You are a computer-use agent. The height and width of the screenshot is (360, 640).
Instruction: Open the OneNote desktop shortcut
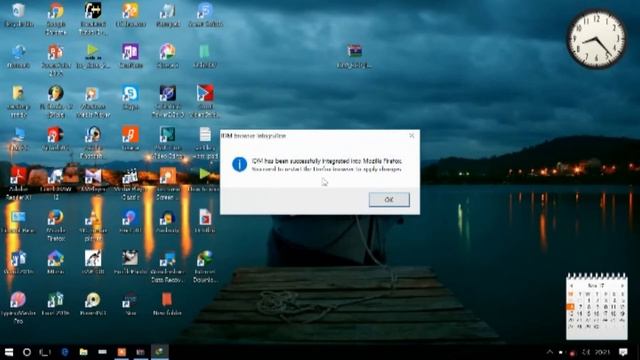point(130,56)
